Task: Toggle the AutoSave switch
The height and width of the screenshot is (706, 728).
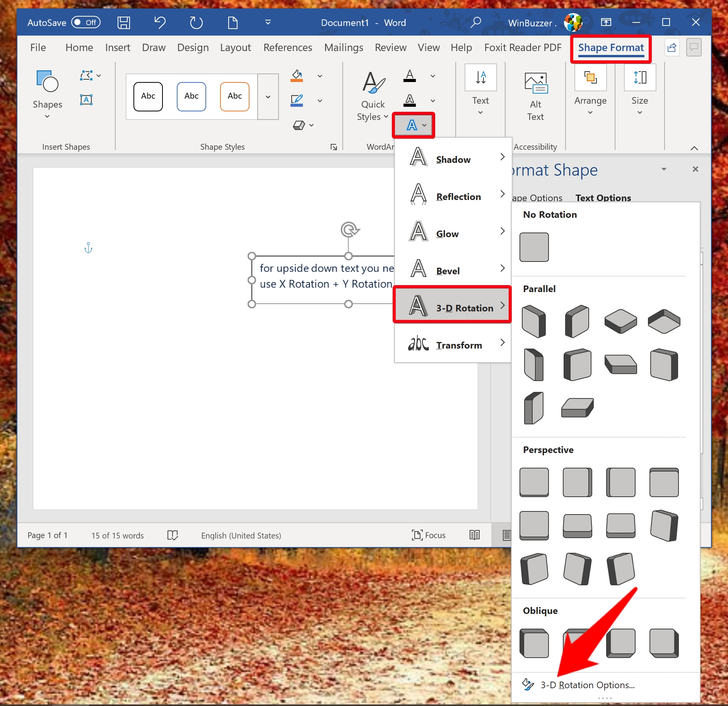Action: click(85, 22)
